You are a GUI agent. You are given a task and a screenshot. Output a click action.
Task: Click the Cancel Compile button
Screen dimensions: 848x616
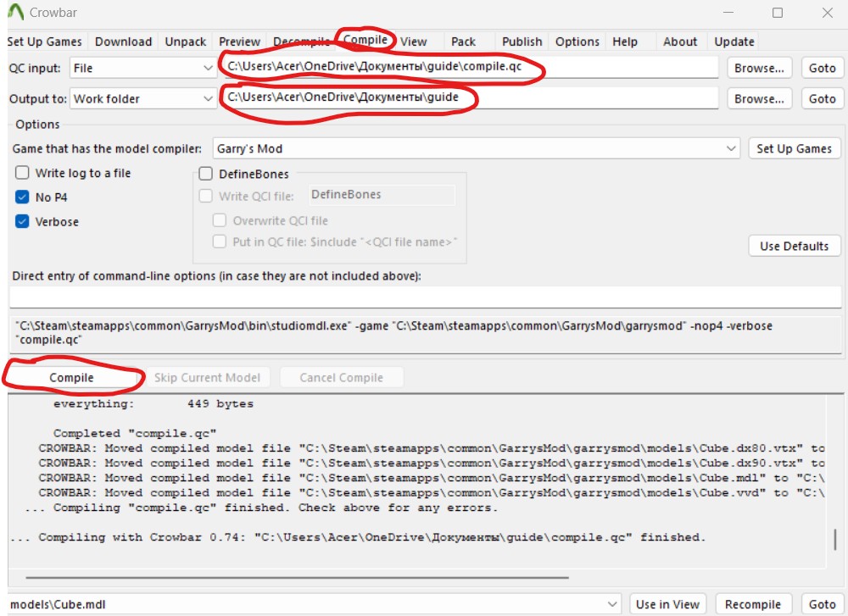tap(341, 378)
